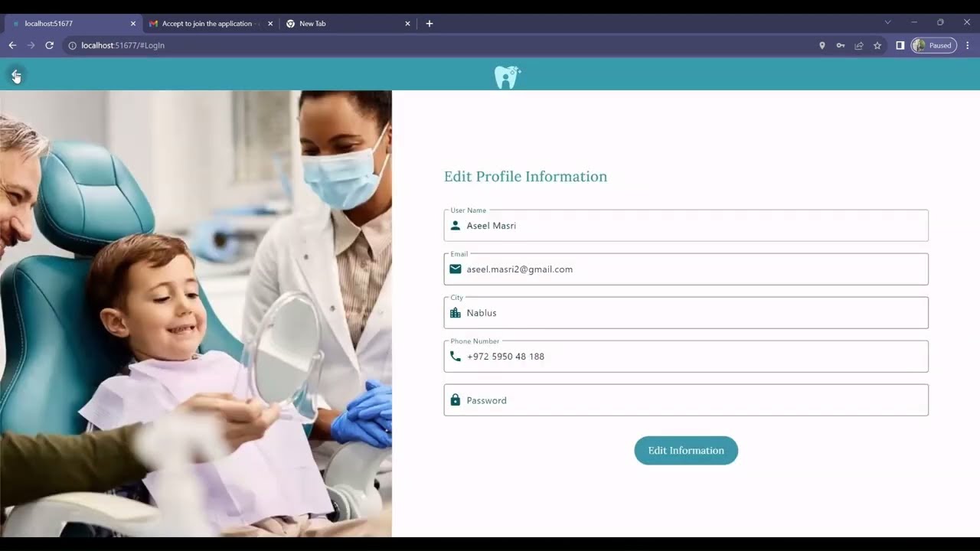Screen dimensions: 980x551
Task: Close the localhost:51677 tab
Action: pos(132,24)
